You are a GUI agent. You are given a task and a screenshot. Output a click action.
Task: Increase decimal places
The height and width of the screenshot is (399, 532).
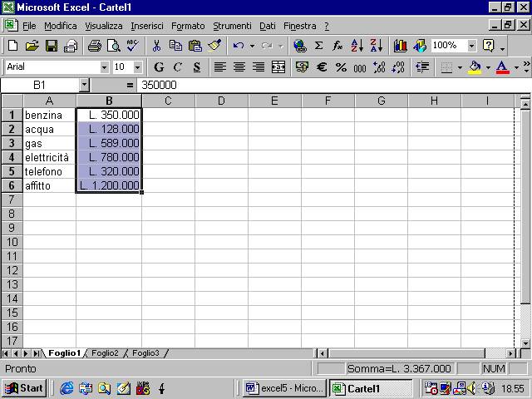(x=379, y=66)
